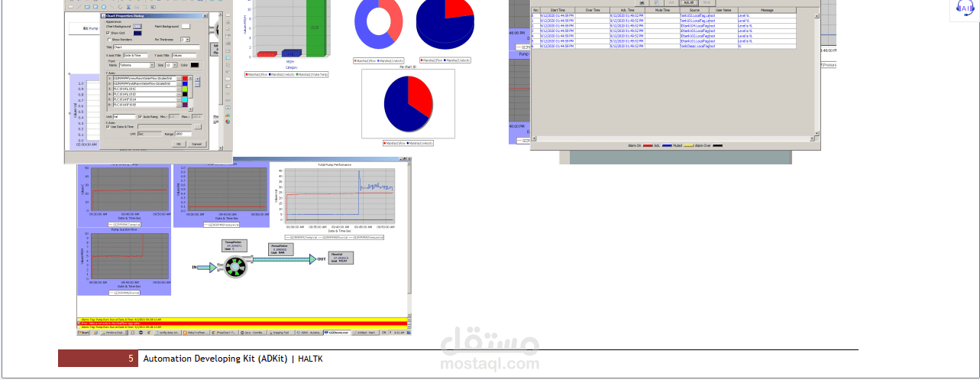
Task: Click the Y-axis Unit field
Action: (x=124, y=117)
